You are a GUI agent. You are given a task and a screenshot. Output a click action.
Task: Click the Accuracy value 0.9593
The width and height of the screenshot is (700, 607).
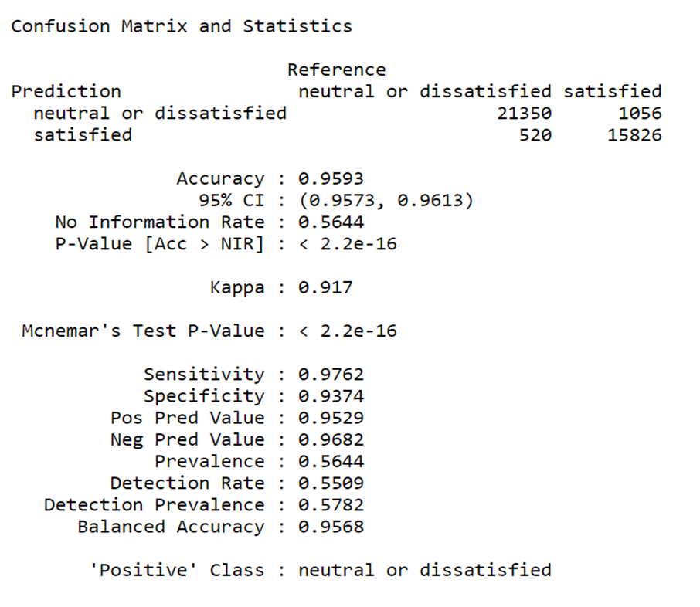[x=331, y=179]
